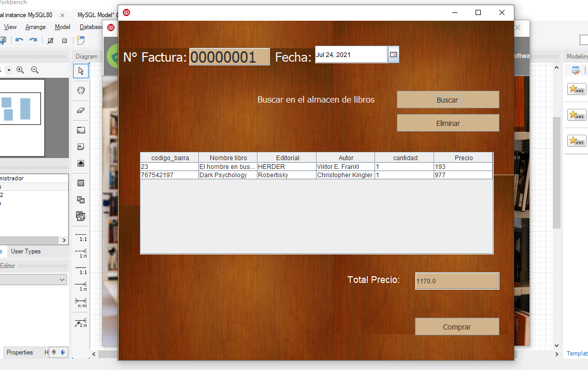Image resolution: width=588 pixels, height=370 pixels.
Task: Click the new diagram note icon
Action: [81, 40]
